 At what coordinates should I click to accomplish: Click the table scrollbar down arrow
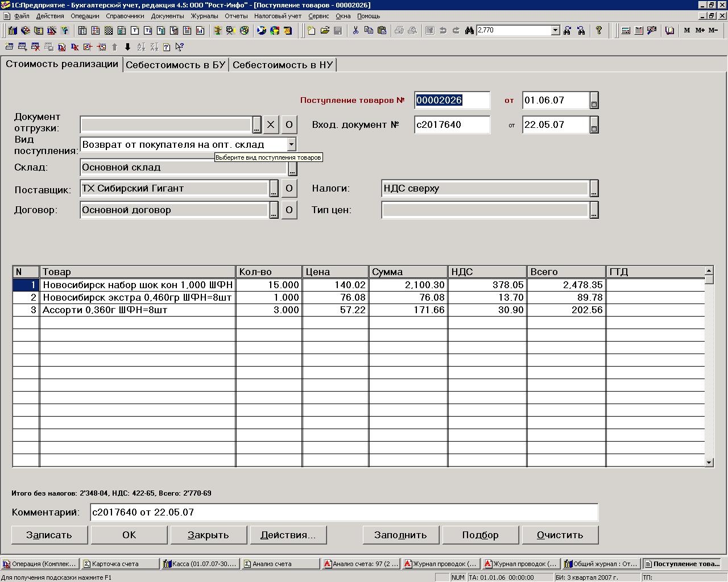coord(709,463)
